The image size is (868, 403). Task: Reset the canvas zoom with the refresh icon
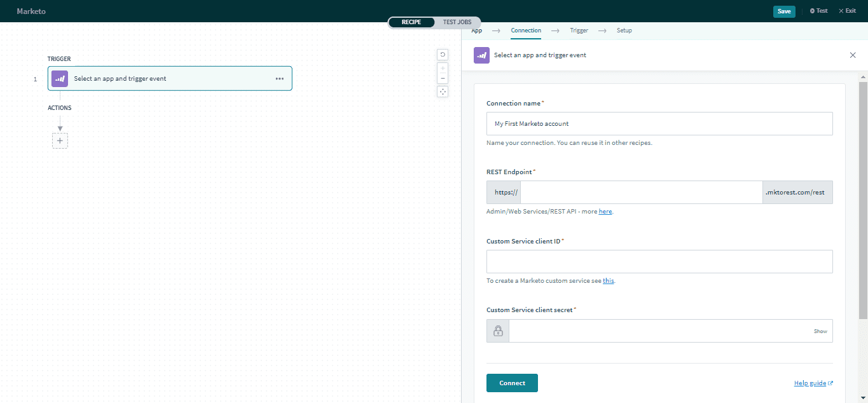tap(442, 55)
